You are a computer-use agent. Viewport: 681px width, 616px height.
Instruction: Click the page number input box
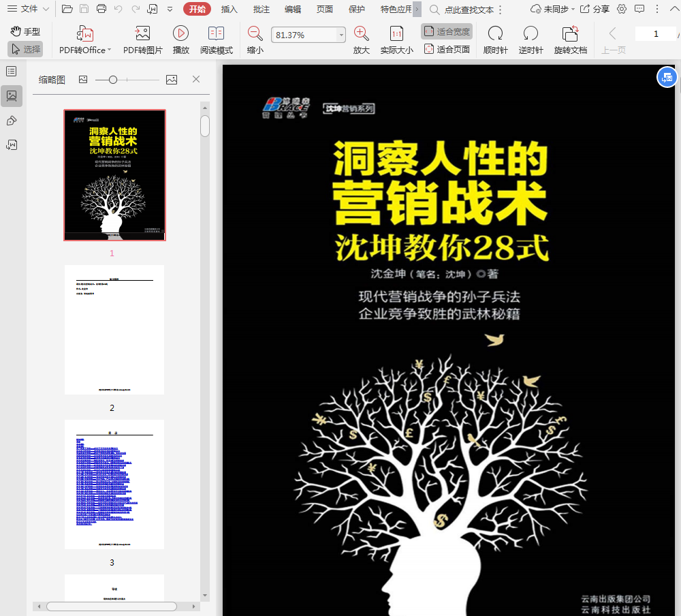tap(656, 33)
